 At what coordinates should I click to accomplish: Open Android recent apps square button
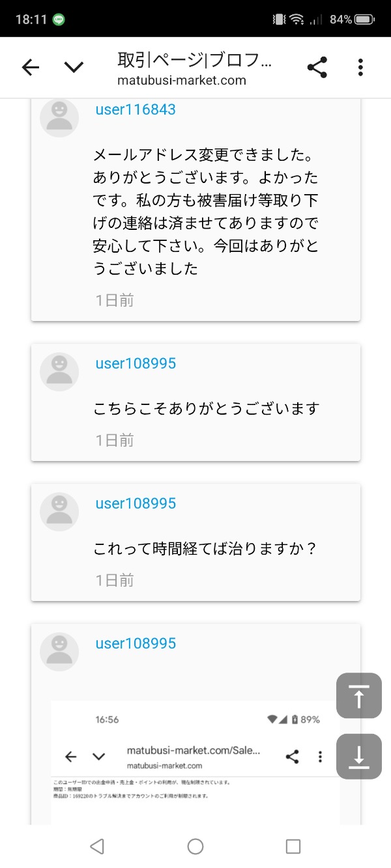point(293,846)
